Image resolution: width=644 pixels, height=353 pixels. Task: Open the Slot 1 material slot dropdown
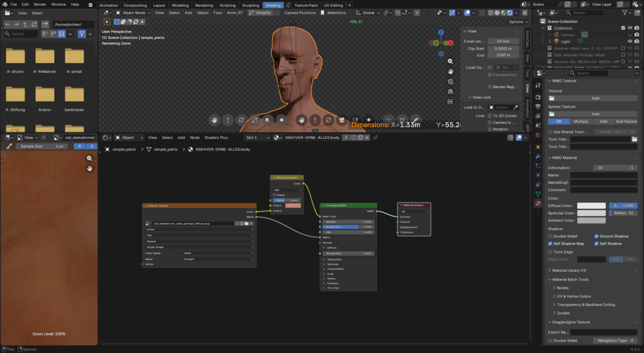[257, 138]
